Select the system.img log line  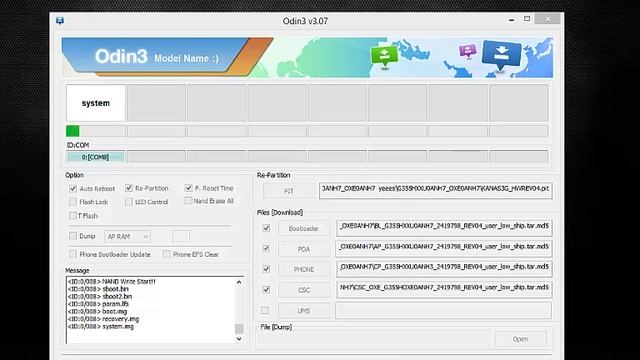pos(101,327)
